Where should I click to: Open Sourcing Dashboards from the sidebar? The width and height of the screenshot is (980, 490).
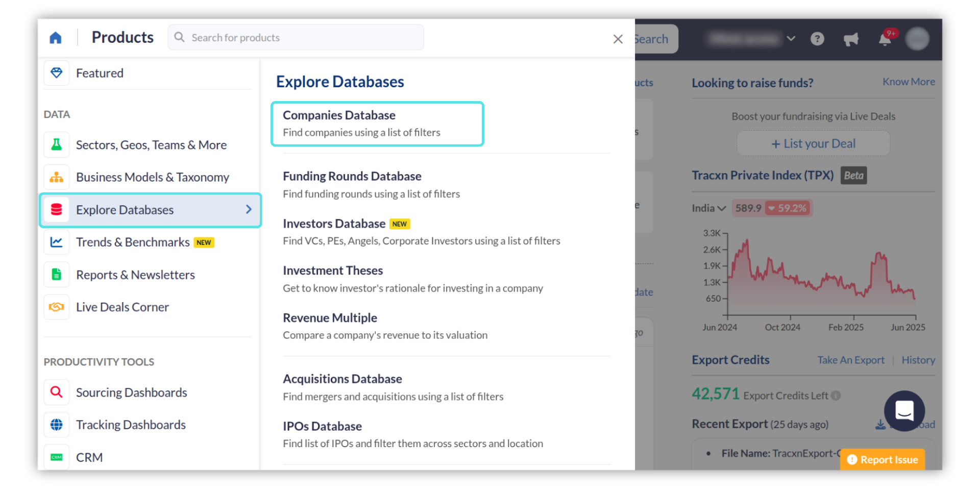[x=131, y=393]
